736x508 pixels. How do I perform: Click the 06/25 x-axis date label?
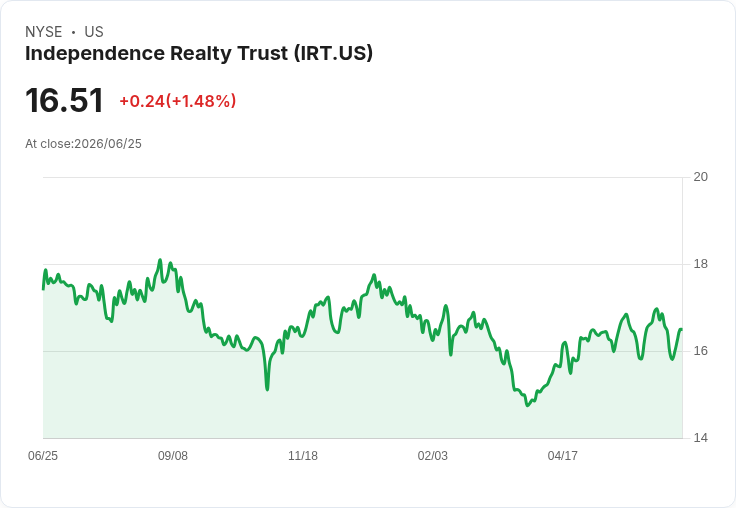tap(43, 456)
